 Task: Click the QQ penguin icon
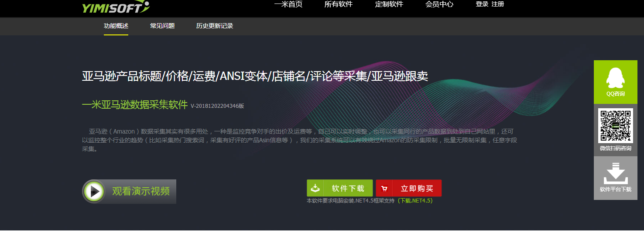pyautogui.click(x=616, y=78)
